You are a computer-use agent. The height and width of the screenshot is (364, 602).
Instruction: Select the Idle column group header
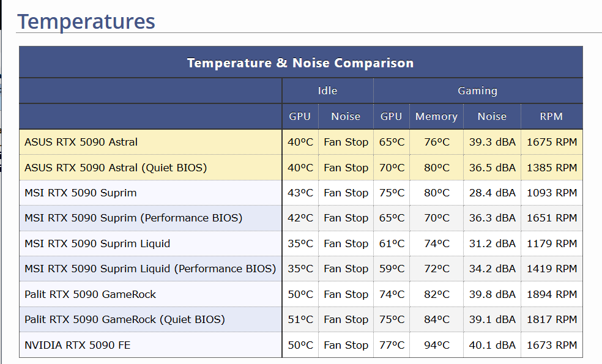327,91
